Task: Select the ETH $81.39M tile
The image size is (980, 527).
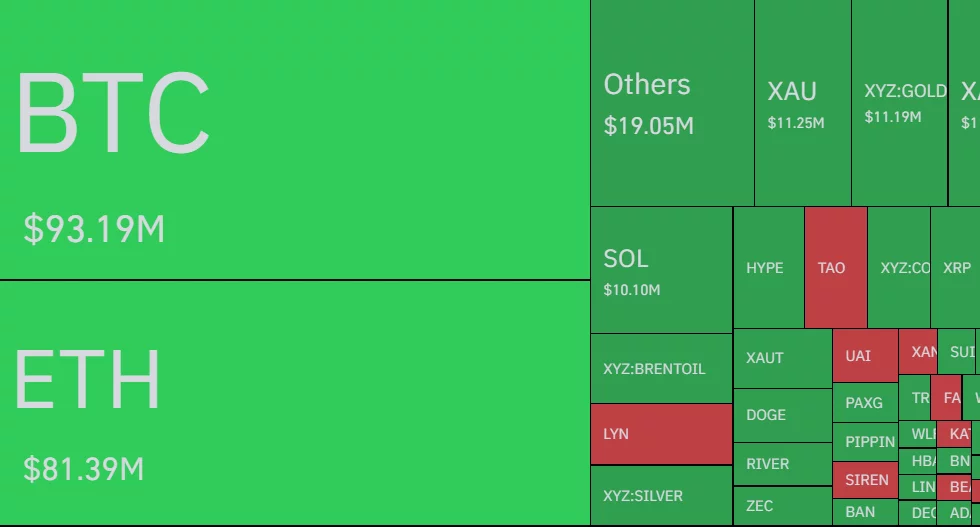Action: 294,403
